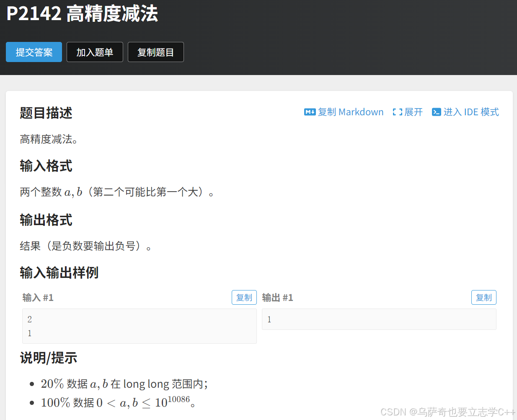Screen dimensions: 517x420
Task: Click the 输出格式 heading
Action: (46, 220)
